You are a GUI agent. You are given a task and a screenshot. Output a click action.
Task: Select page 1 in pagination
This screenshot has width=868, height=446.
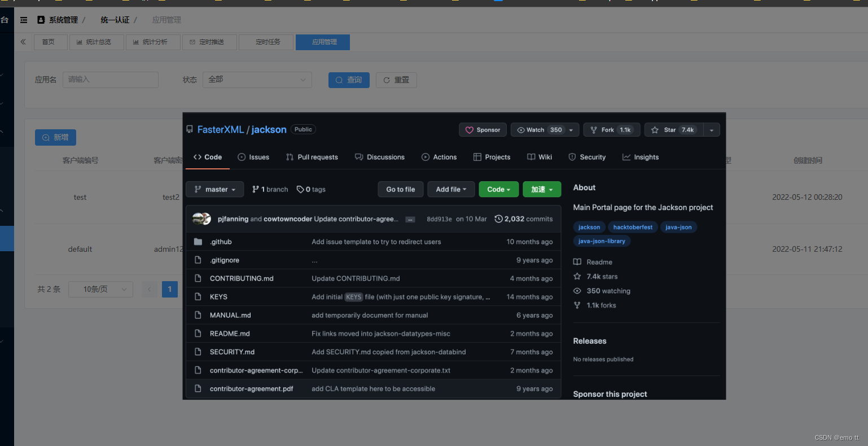(x=170, y=289)
